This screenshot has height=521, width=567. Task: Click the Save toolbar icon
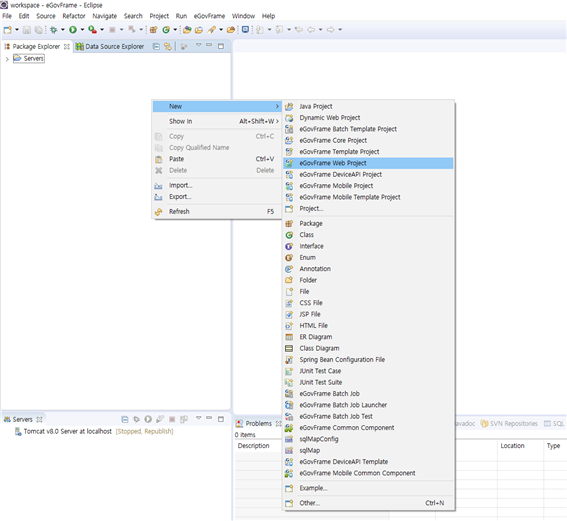[27, 30]
